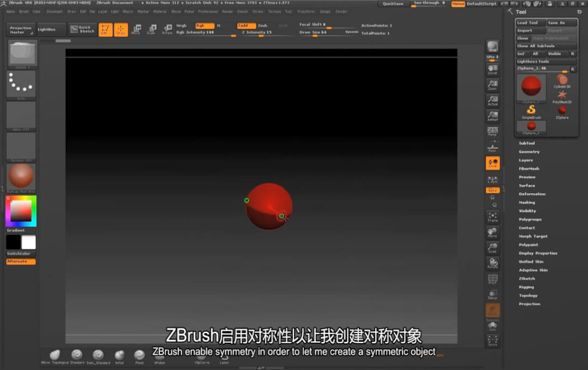Click the Draw Size slider
This screenshot has height=370, width=588.
[321, 32]
